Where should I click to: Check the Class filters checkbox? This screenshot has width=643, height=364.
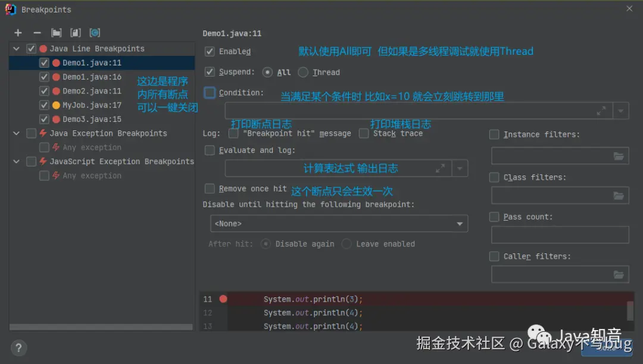point(494,177)
